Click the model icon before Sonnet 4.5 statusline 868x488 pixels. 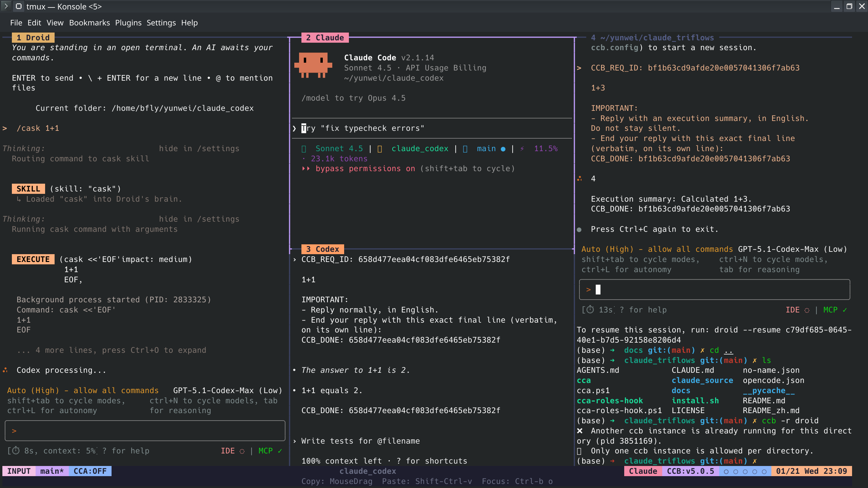304,149
